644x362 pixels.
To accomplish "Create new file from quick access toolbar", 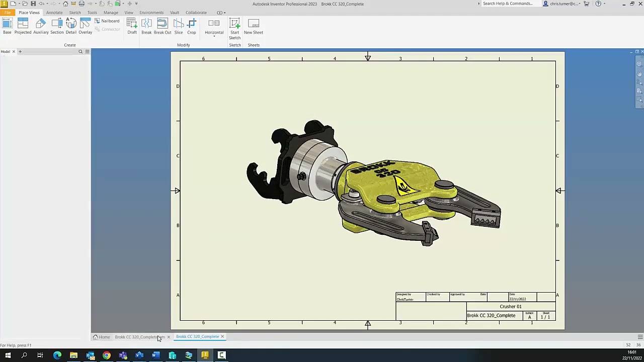I will click(13, 4).
